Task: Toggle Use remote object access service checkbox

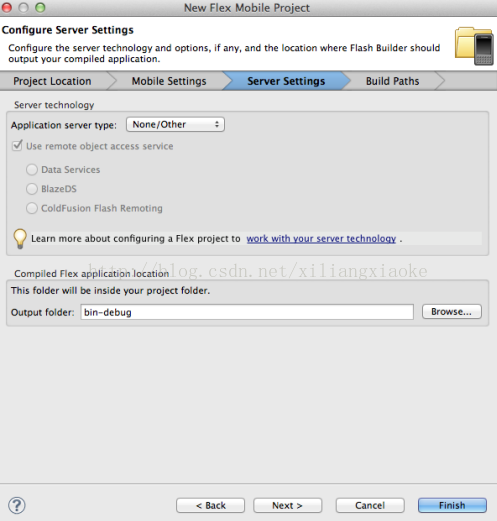Action: (x=17, y=146)
